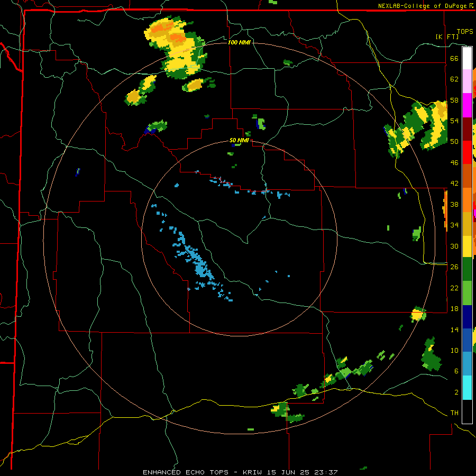Click the NEXLAB-College of DuPage credit text
This screenshot has height=476, width=476.
(x=422, y=6)
